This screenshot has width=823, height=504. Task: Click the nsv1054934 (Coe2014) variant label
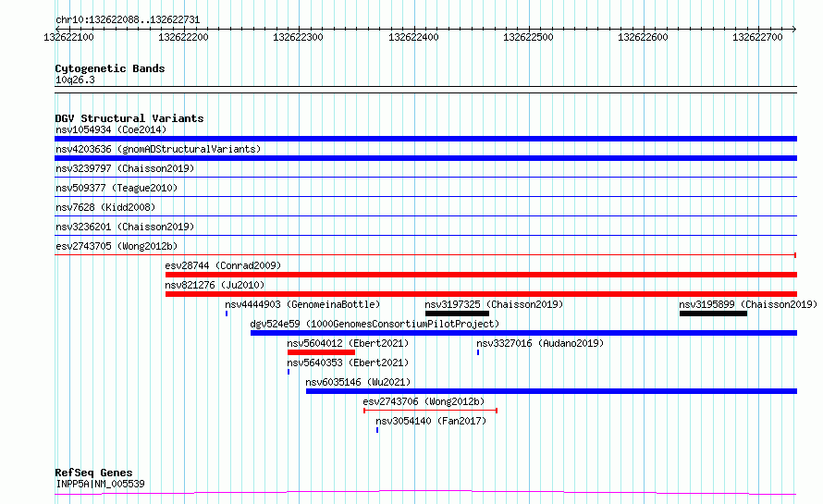[x=111, y=129]
